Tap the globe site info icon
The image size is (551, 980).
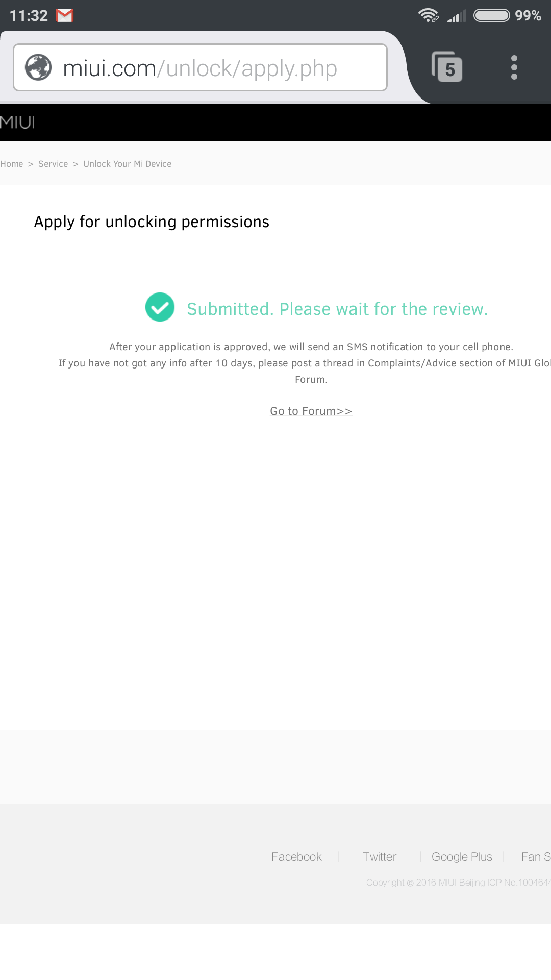coord(38,67)
